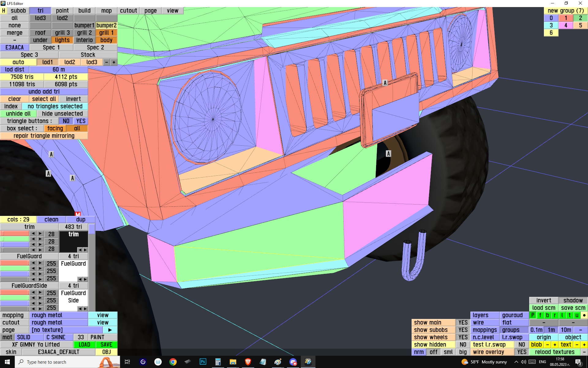Toggle show wheels YES button
This screenshot has height=368, width=588.
(463, 337)
